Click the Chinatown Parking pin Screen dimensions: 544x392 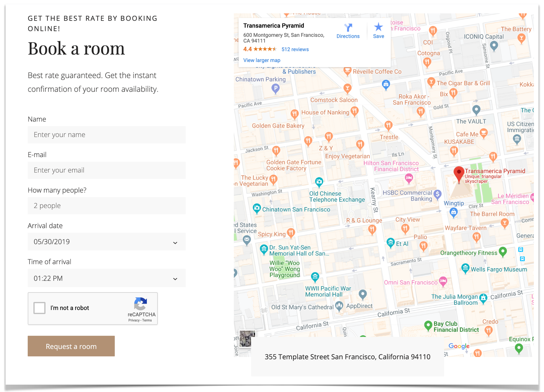pos(276,88)
